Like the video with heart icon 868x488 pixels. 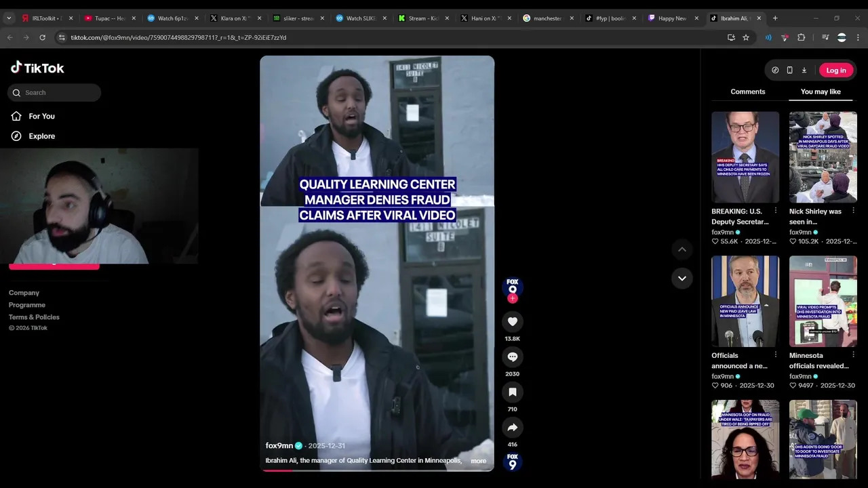pyautogui.click(x=513, y=322)
